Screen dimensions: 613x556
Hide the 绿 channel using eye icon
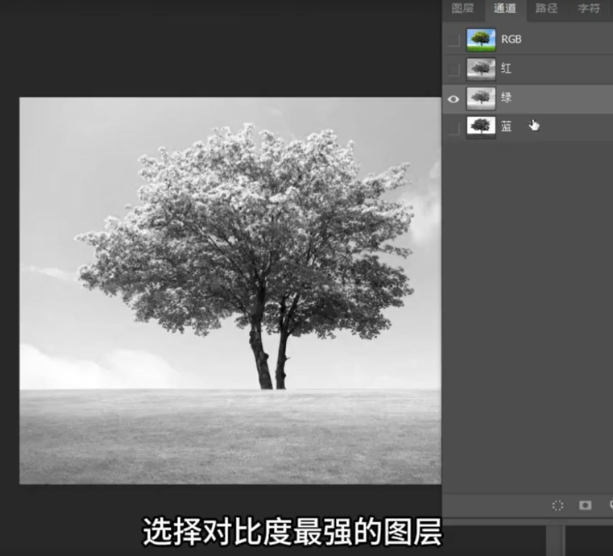point(454,98)
